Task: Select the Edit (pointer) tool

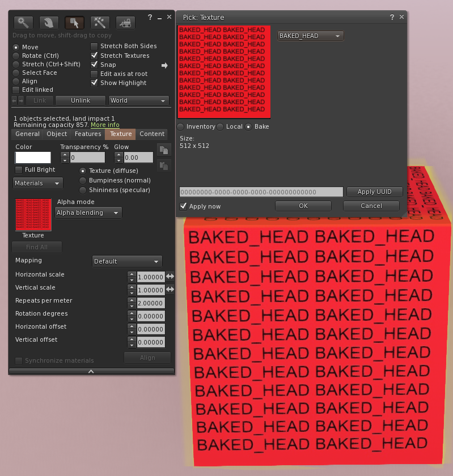Action: coord(74,23)
